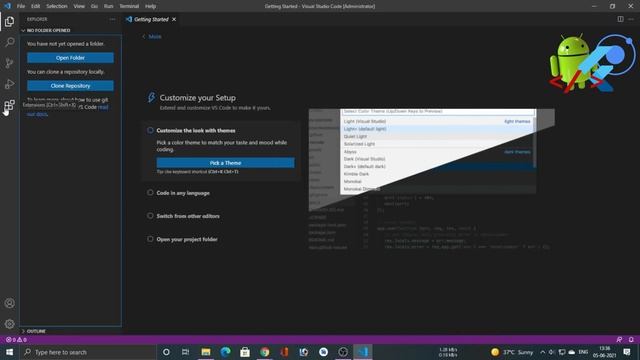The width and height of the screenshot is (640, 360).
Task: Select Open your project folder step
Action: (187, 239)
